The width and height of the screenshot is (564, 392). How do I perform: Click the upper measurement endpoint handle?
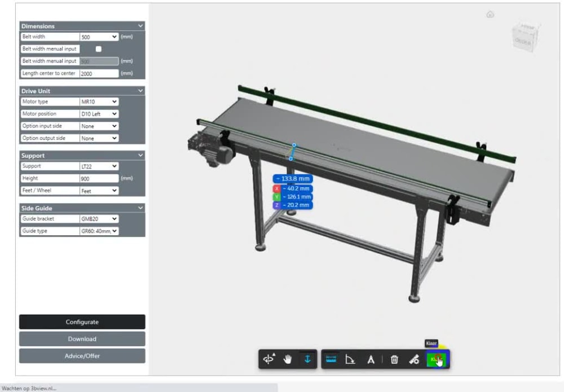[294, 145]
